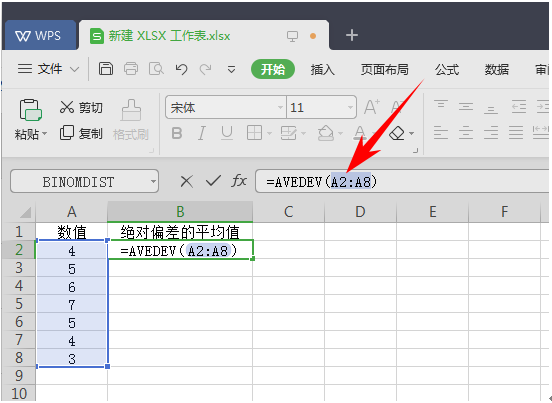
Task: Open print preview icon
Action: (x=156, y=69)
